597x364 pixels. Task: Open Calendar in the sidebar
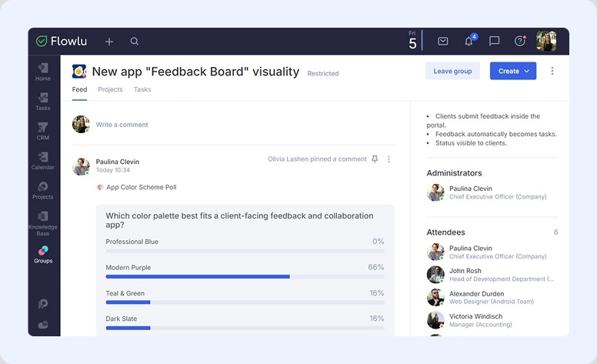tap(43, 161)
